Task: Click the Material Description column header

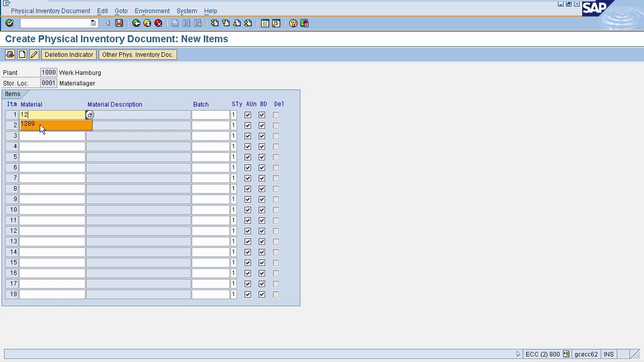Action: (115, 105)
